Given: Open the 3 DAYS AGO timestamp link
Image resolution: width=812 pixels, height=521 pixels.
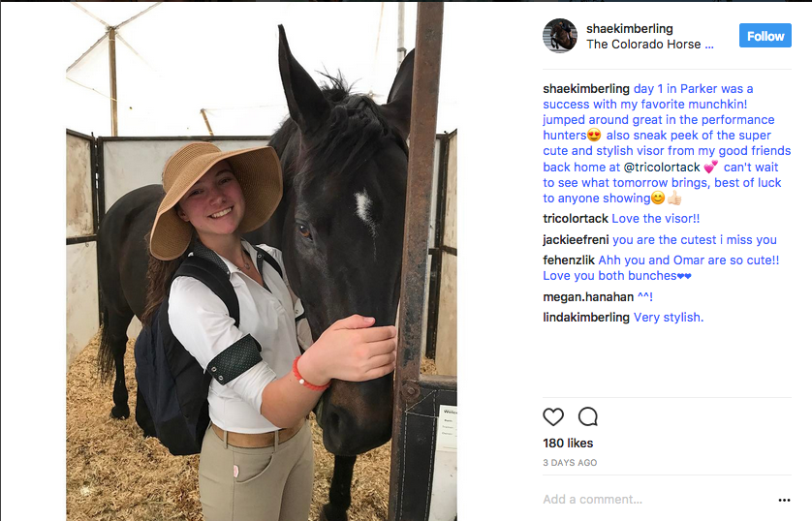Looking at the screenshot, I should (570, 463).
